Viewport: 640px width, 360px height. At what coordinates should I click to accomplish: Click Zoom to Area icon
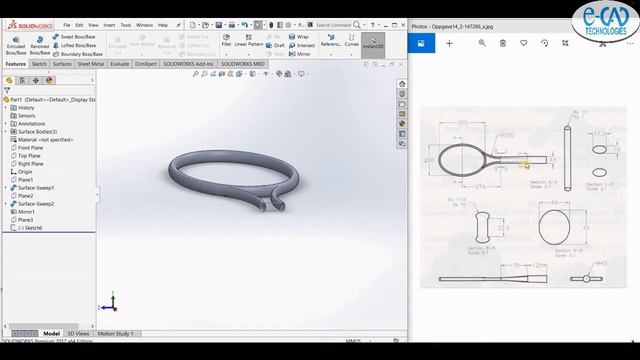click(204, 74)
